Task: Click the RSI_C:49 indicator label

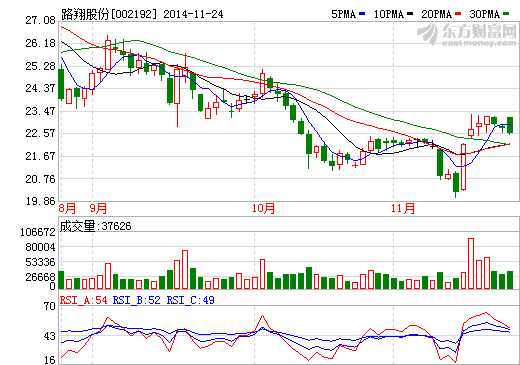Action: pyautogui.click(x=191, y=300)
